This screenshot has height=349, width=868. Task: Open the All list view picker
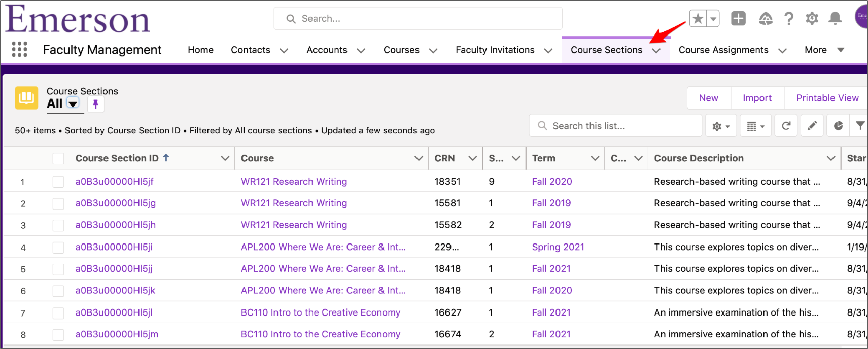pos(73,104)
